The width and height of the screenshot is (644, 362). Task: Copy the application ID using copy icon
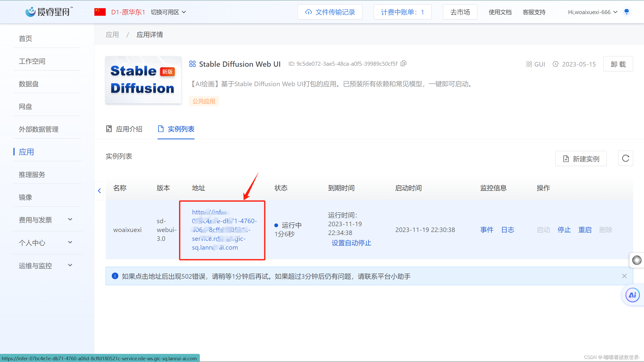tap(403, 63)
